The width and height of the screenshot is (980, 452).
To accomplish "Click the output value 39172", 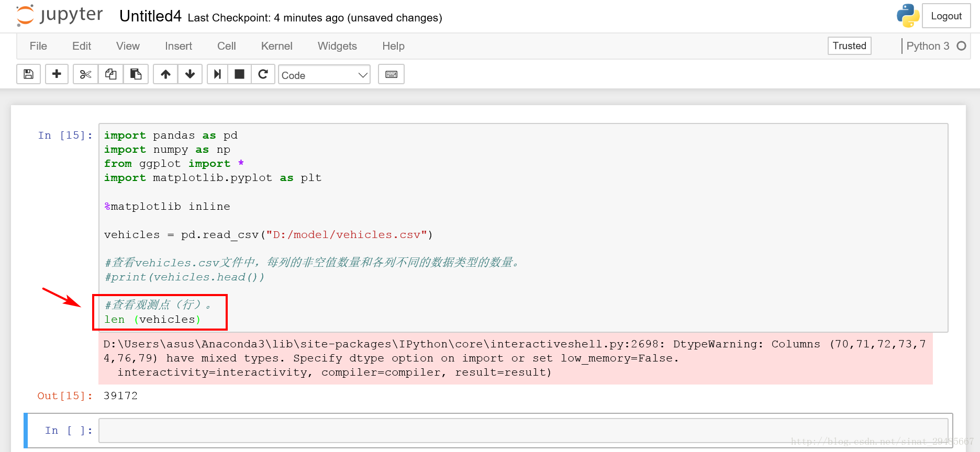I will click(x=120, y=396).
